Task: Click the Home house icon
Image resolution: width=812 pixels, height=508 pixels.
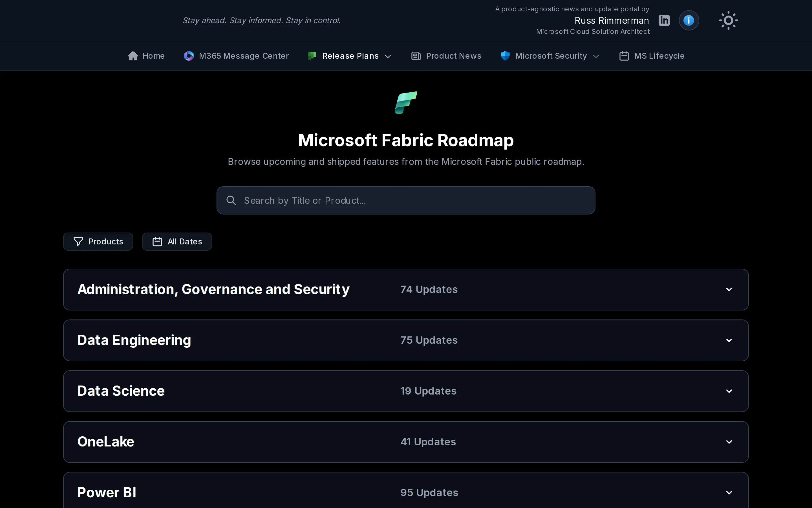Action: click(x=133, y=56)
